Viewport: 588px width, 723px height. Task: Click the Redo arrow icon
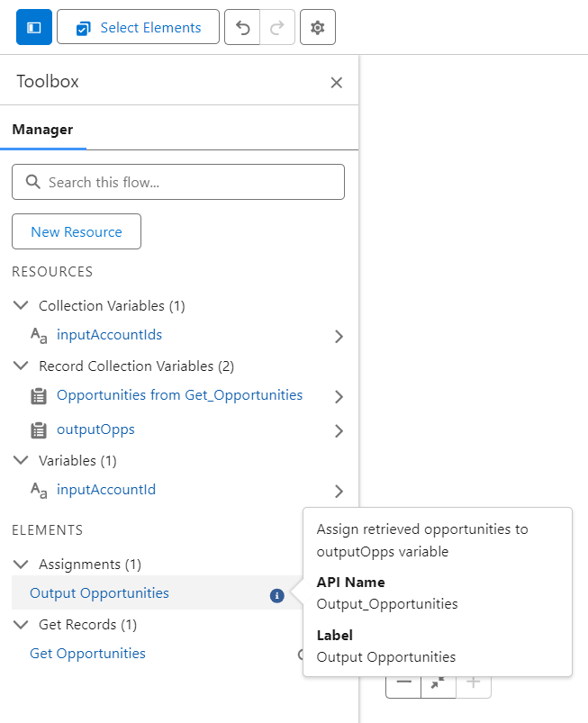(x=277, y=27)
